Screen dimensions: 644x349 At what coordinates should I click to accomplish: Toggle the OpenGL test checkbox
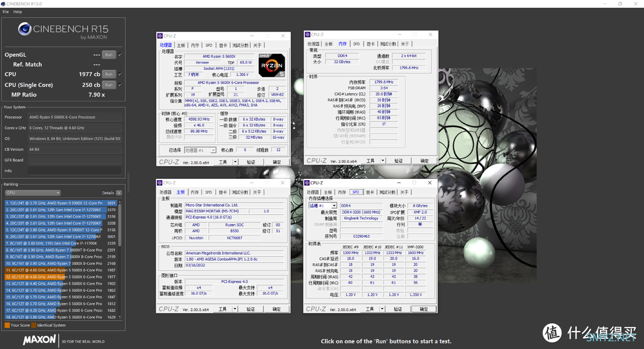120,55
